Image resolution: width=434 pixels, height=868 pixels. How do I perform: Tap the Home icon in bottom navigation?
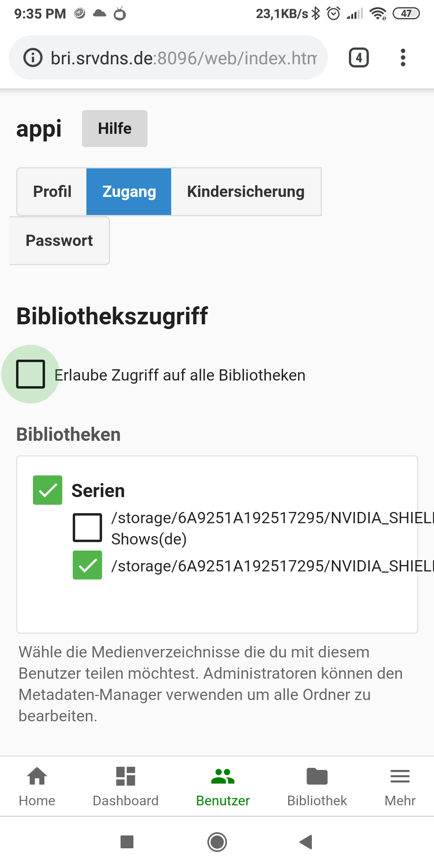(37, 776)
